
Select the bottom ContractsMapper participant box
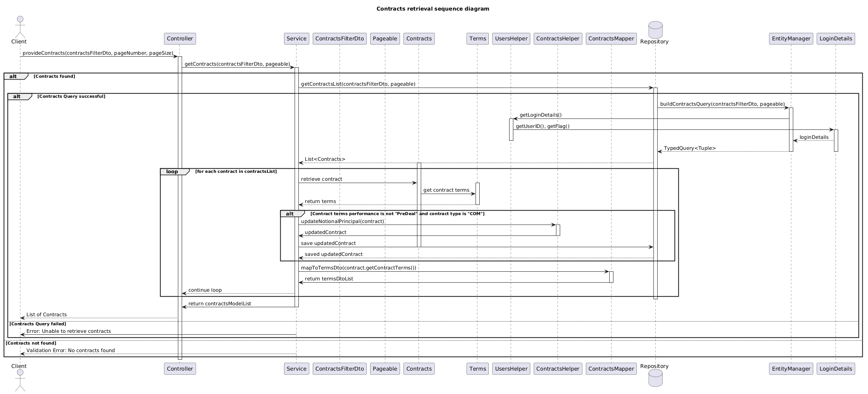611,369
